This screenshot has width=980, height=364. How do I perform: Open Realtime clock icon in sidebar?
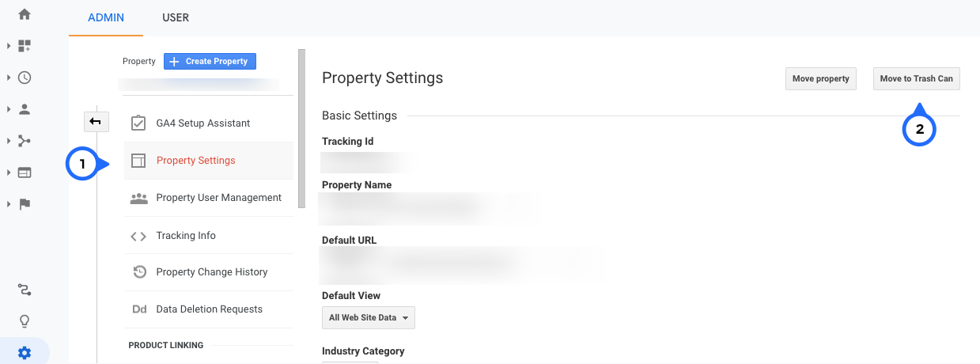point(24,78)
